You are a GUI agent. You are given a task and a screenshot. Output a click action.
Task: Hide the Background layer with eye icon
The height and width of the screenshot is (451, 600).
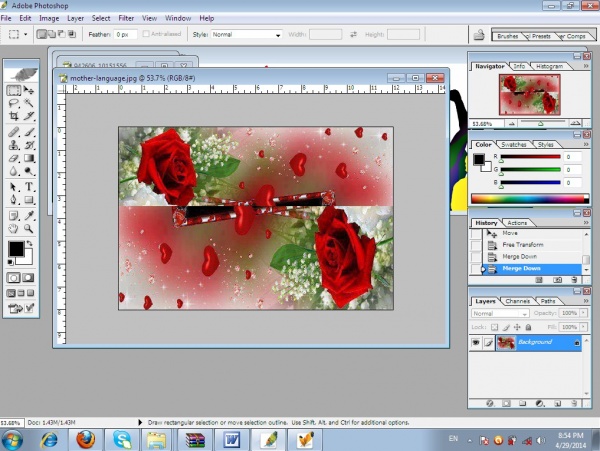[x=476, y=342]
